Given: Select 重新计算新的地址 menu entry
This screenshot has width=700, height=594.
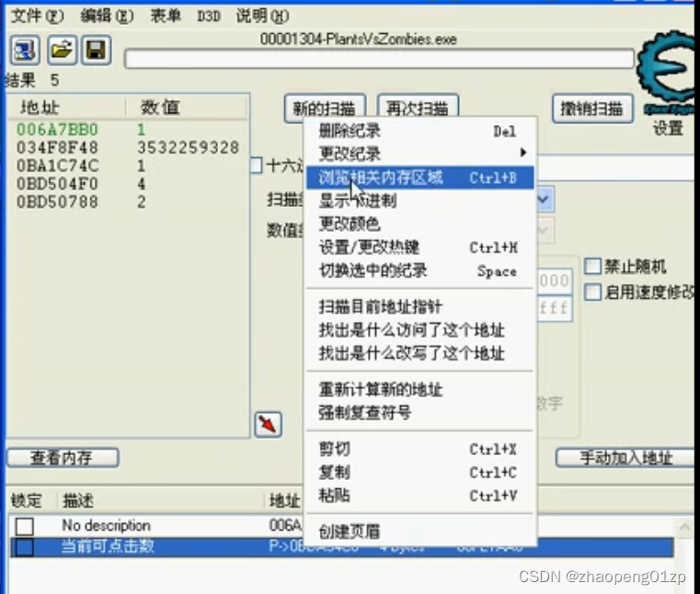Looking at the screenshot, I should pyautogui.click(x=420, y=390).
